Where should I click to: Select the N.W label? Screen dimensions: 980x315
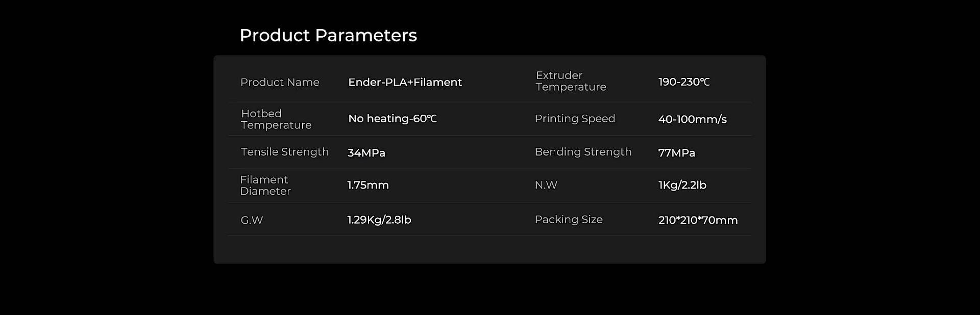(x=546, y=185)
